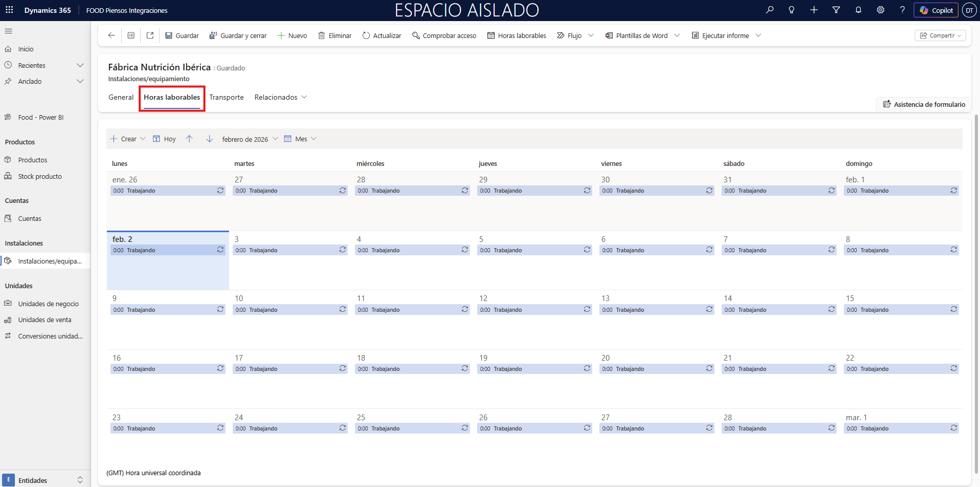Click the search magnifier icon in header

[x=769, y=10]
